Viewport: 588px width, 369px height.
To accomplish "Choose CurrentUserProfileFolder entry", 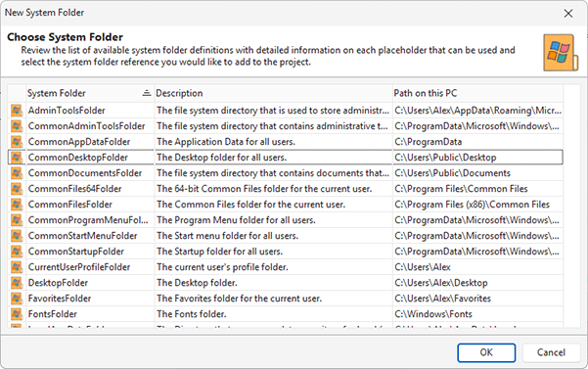I will click(286, 267).
